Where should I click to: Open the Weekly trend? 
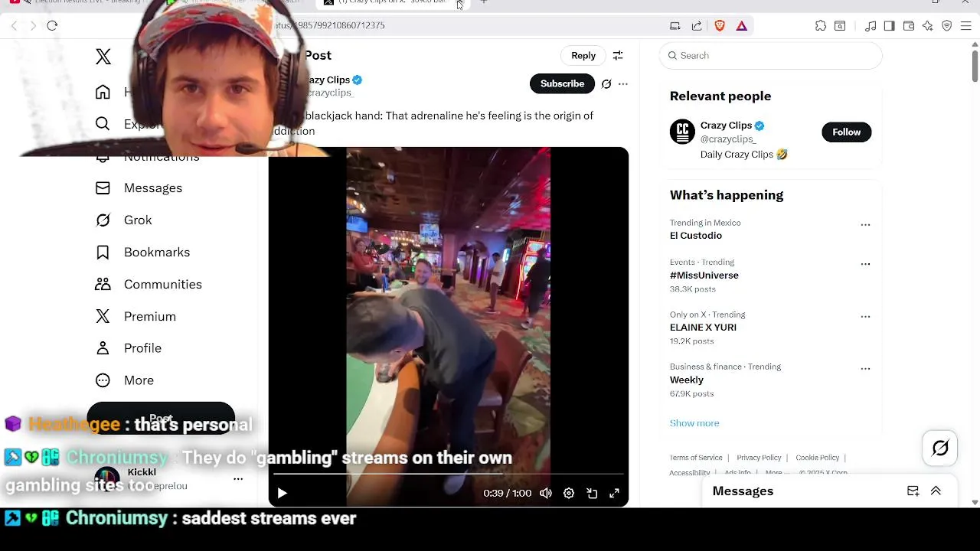coord(687,380)
